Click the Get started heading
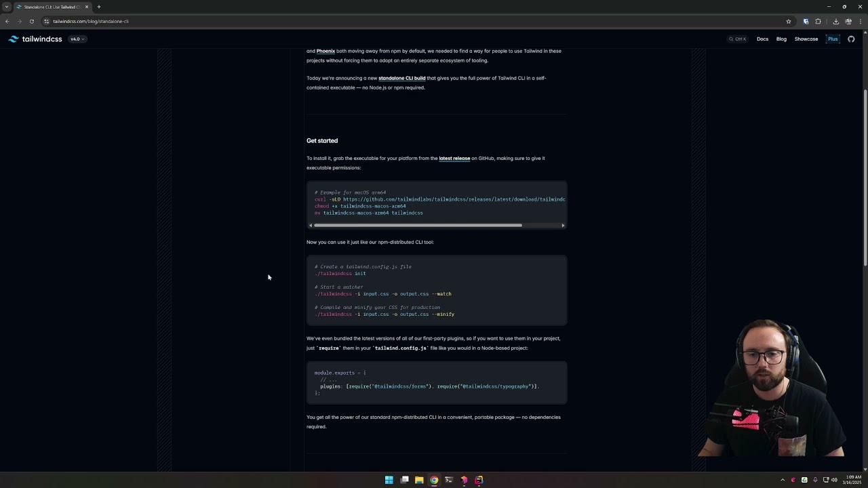This screenshot has width=868, height=488. (322, 140)
